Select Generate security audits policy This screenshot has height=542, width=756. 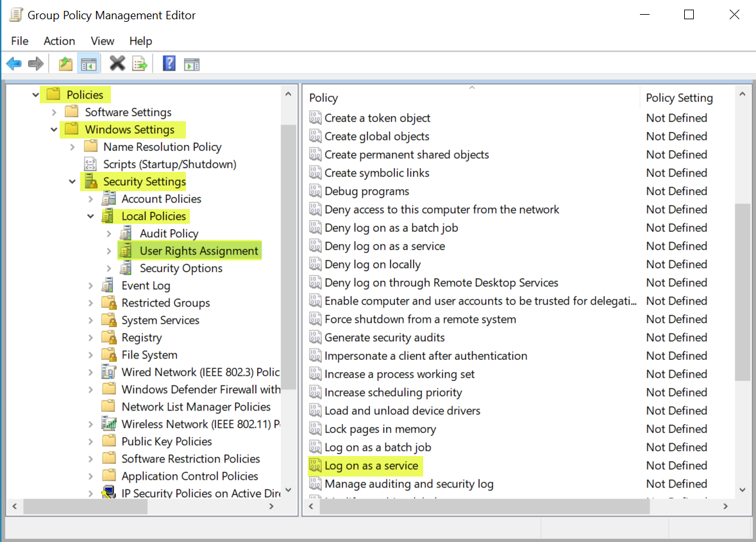click(384, 337)
